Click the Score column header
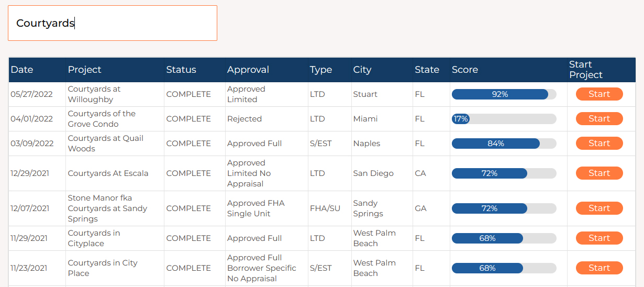The width and height of the screenshot is (644, 287). [464, 70]
